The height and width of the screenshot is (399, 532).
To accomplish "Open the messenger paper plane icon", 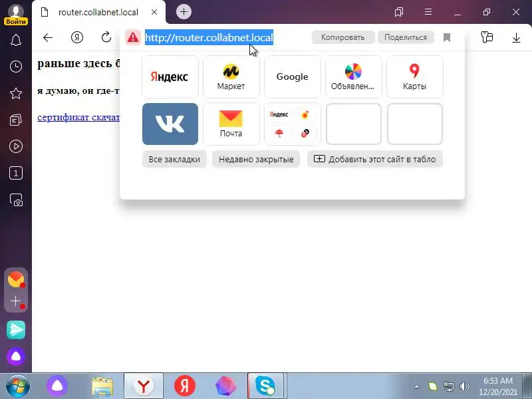I will 15,329.
